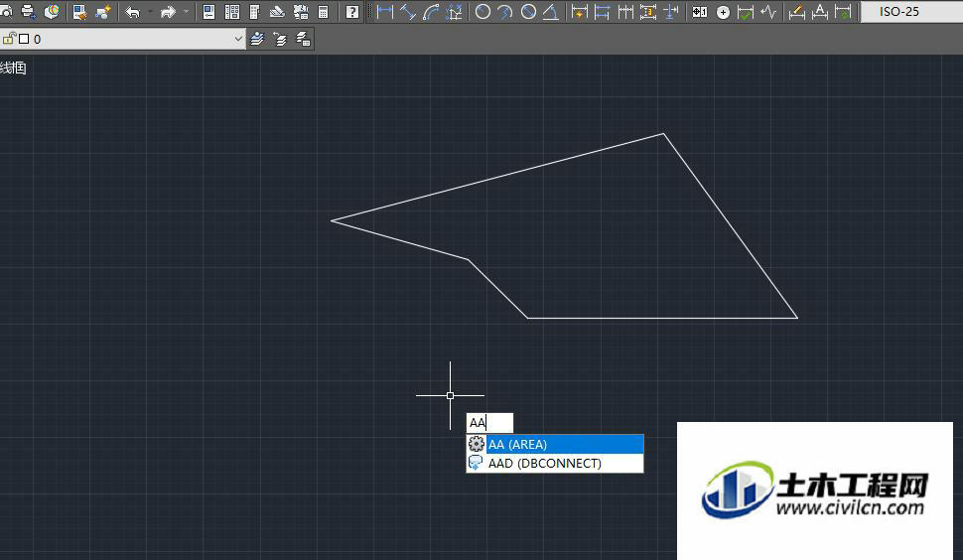Viewport: 963px width, 560px height.
Task: Select the Aligned dimension tool
Action: coord(408,11)
